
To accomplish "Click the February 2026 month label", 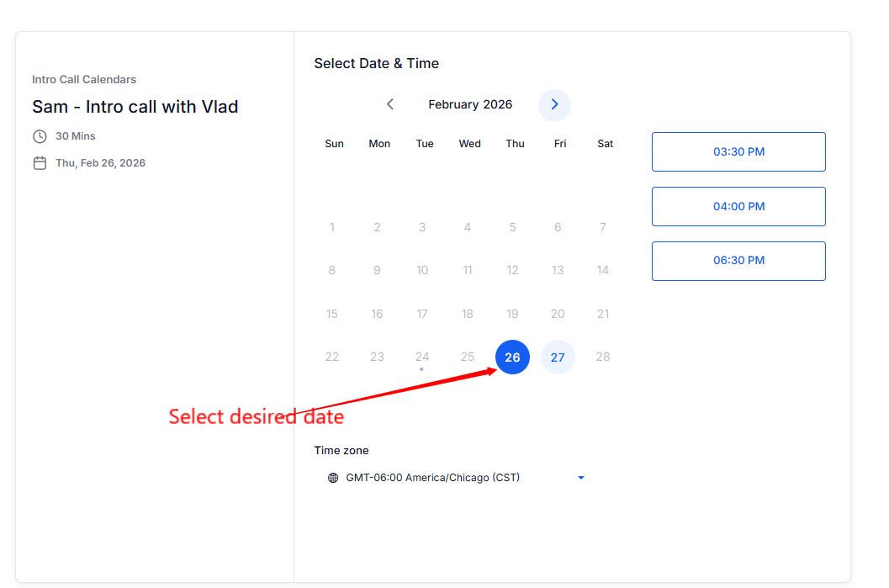I will coord(470,104).
